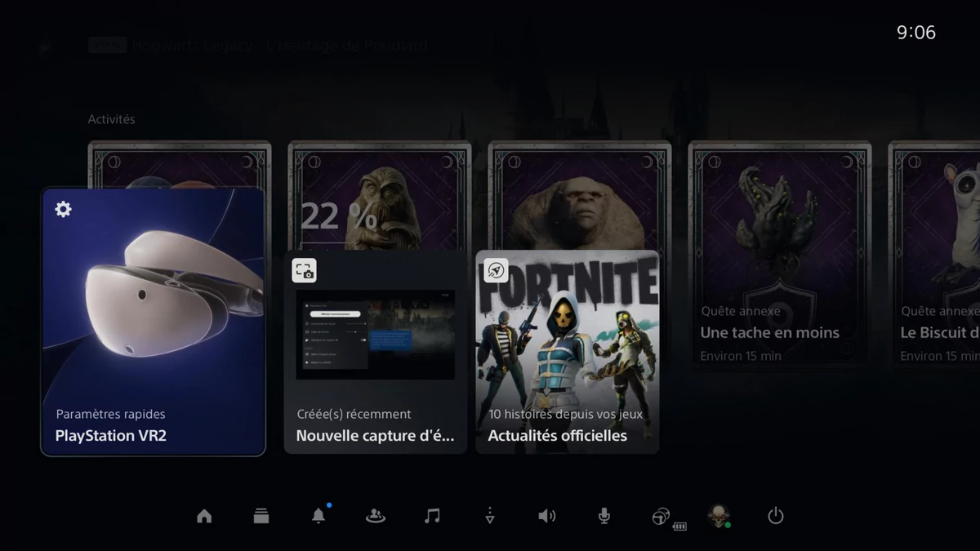
Task: Select the 'Paramètres rapides' label
Action: point(110,415)
